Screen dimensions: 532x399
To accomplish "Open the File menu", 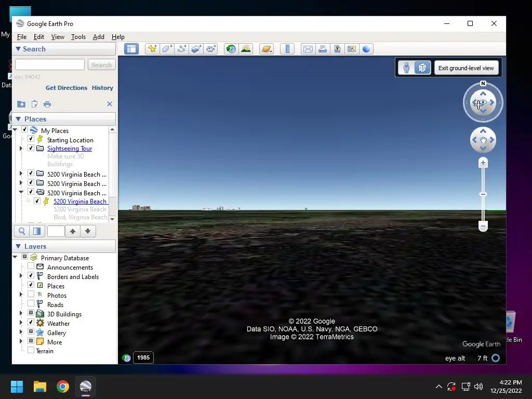I will pos(22,37).
